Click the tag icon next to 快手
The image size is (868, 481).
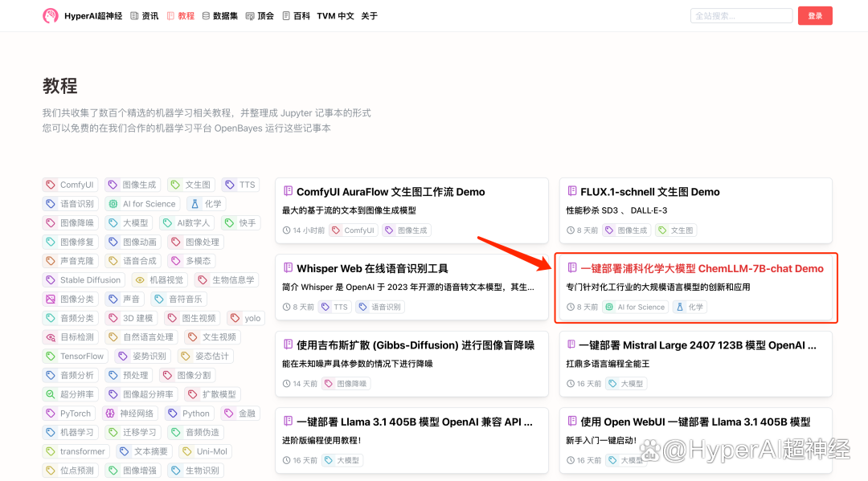tap(229, 222)
